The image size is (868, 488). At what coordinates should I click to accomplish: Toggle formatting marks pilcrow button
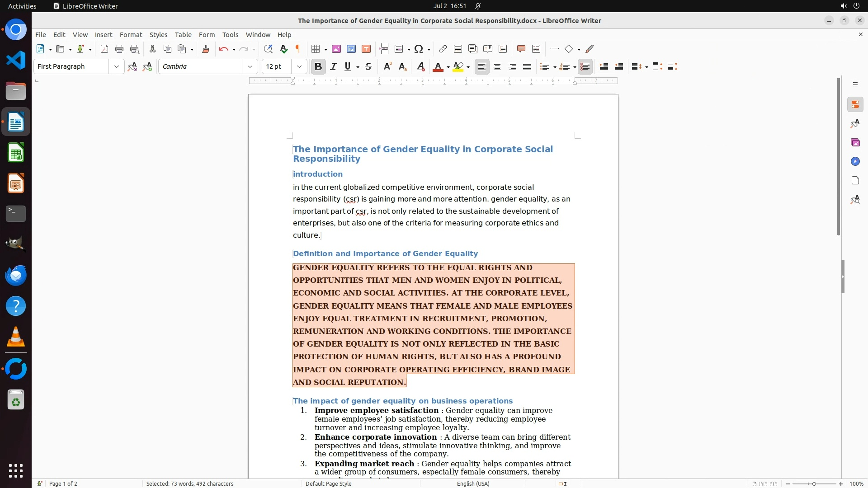pyautogui.click(x=298, y=49)
